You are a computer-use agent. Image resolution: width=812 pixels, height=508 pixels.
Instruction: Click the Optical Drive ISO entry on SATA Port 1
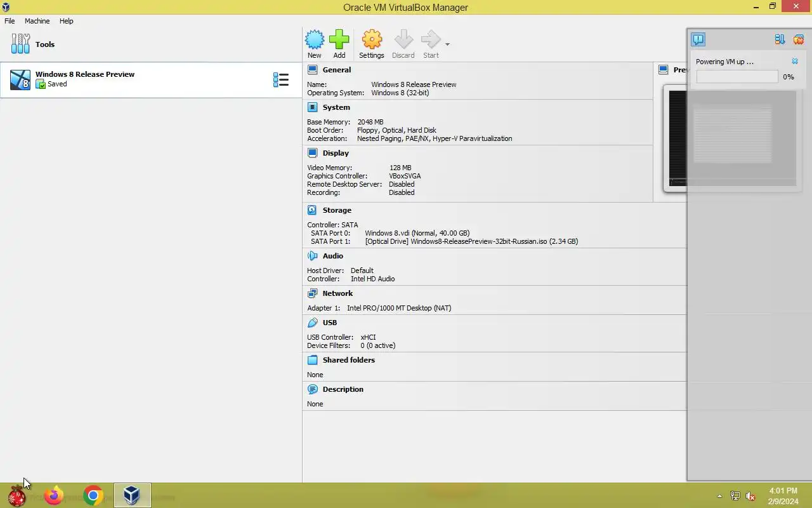pos(471,241)
